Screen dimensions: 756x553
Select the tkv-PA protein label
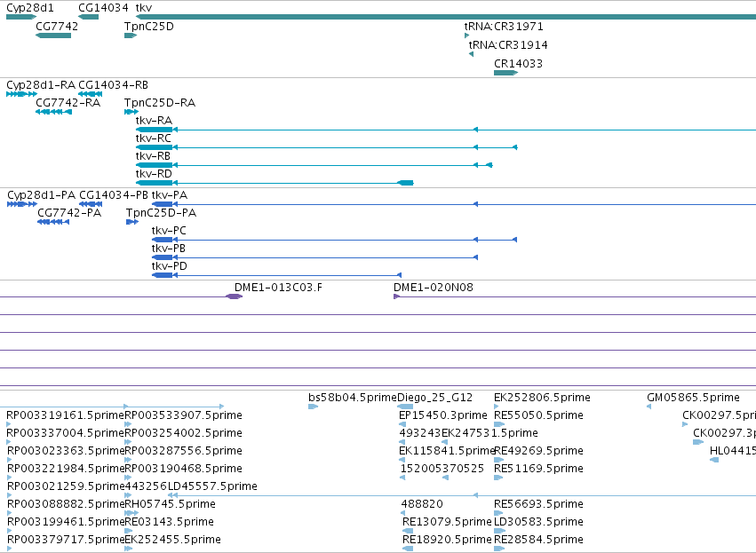tap(170, 195)
